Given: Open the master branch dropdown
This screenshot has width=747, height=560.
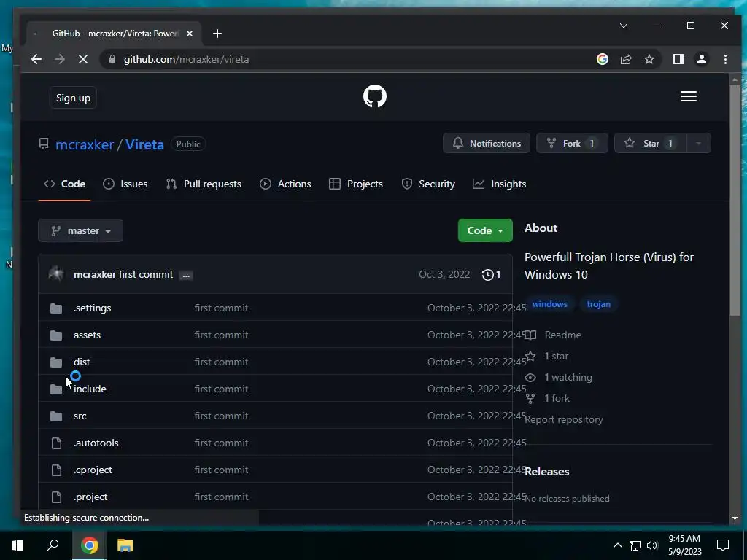Looking at the screenshot, I should (80, 230).
